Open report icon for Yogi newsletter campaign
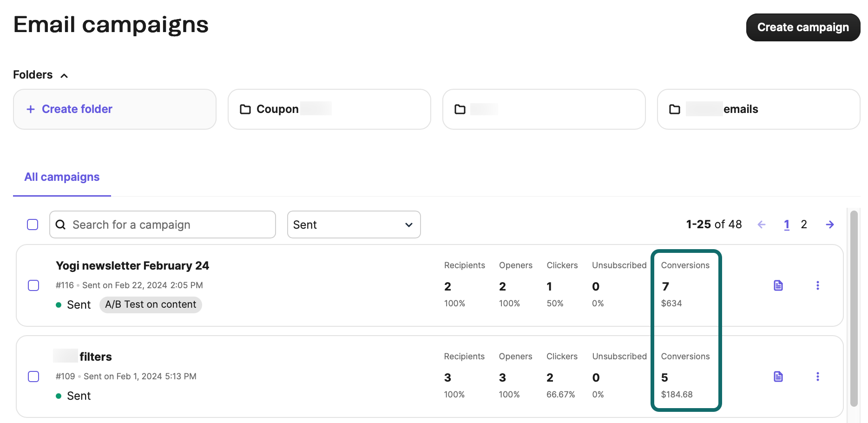The image size is (868, 423). click(778, 285)
